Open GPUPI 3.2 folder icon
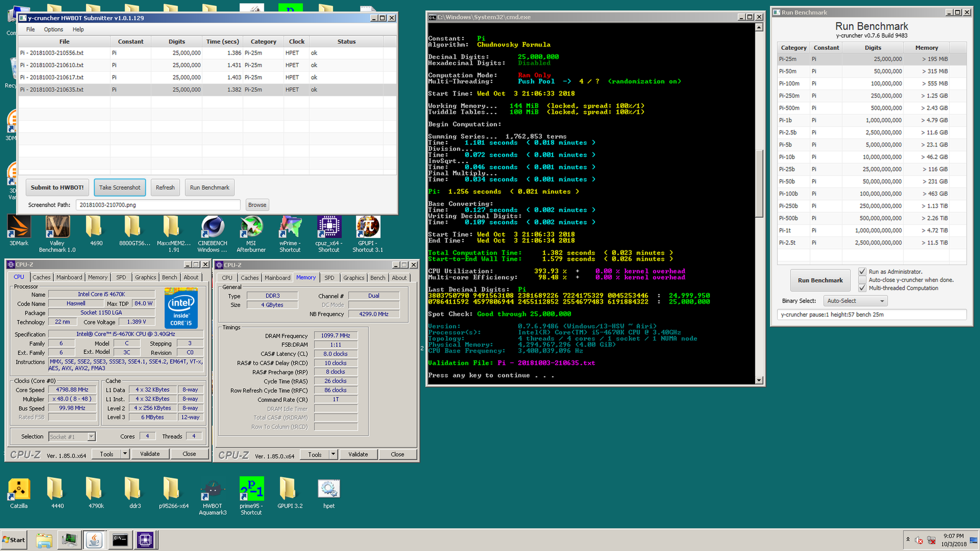Image resolution: width=980 pixels, height=551 pixels. 290,493
